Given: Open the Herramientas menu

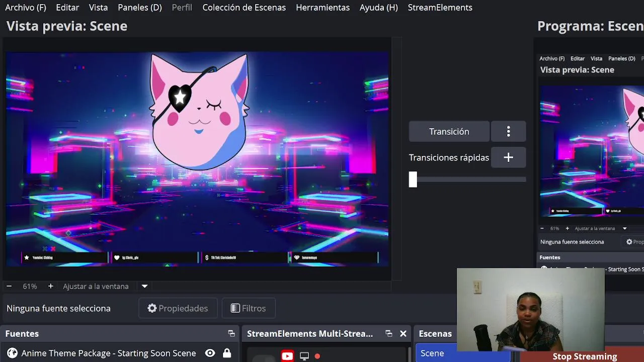Looking at the screenshot, I should click(x=323, y=8).
